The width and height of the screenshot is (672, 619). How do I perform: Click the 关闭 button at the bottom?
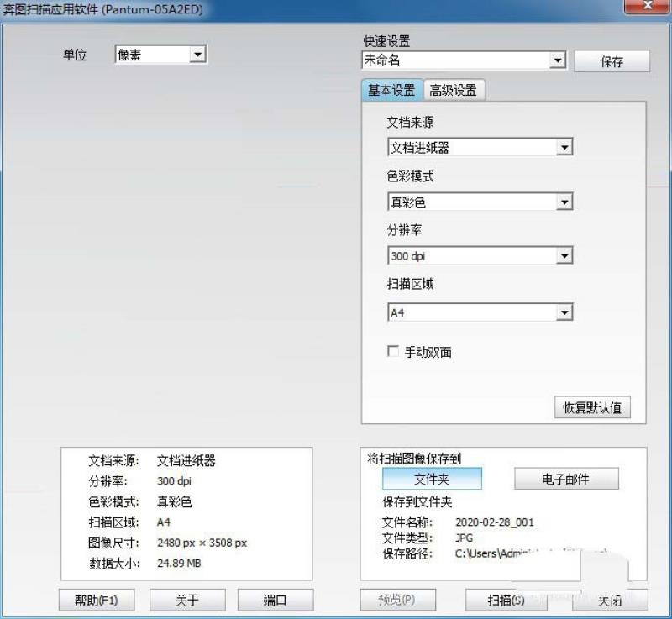[610, 601]
